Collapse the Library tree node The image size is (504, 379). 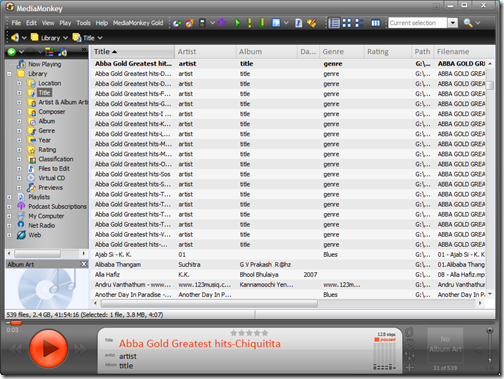tap(9, 74)
